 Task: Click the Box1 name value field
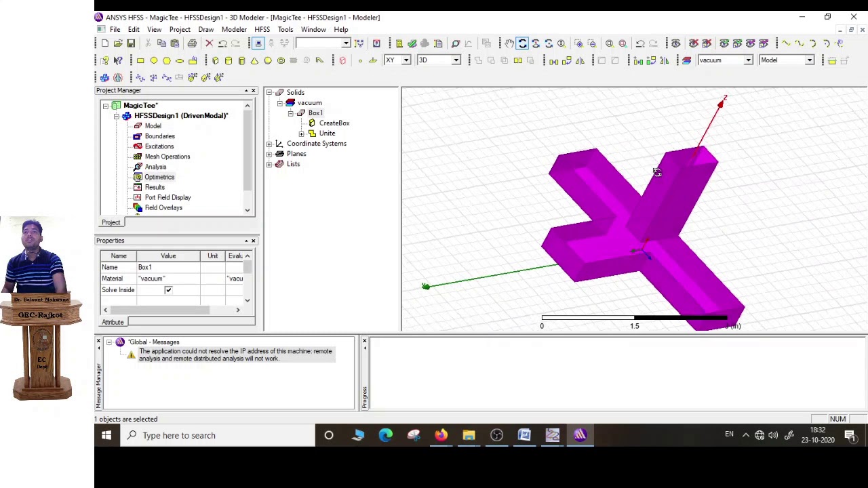pos(167,267)
